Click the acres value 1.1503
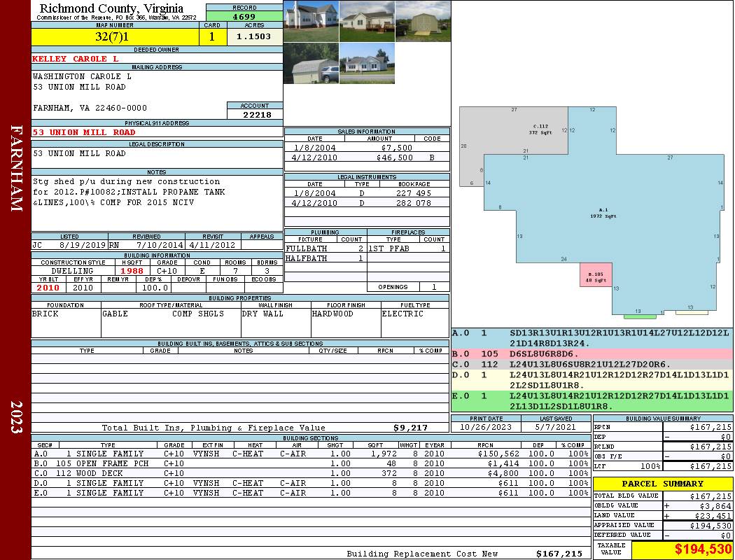735x560 pixels. tap(253, 36)
